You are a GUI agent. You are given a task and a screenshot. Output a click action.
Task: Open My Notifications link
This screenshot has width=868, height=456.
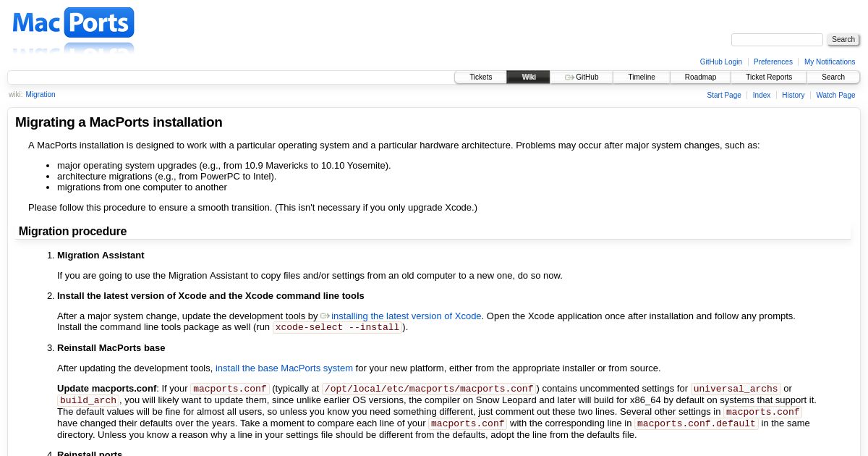click(830, 62)
